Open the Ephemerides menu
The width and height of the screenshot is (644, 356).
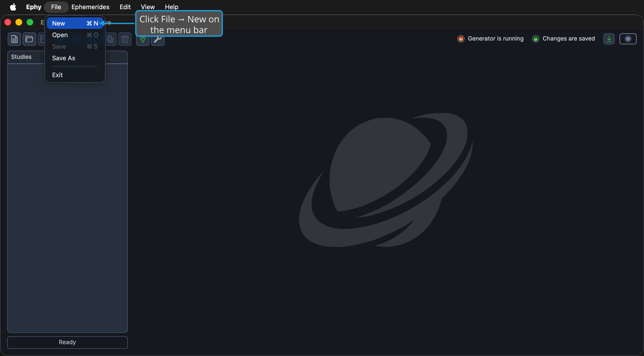coord(90,7)
